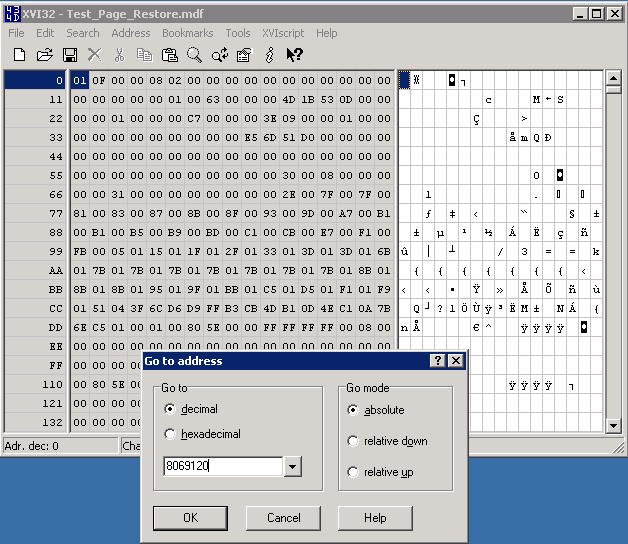Open the Options toolbar icon

(x=244, y=54)
